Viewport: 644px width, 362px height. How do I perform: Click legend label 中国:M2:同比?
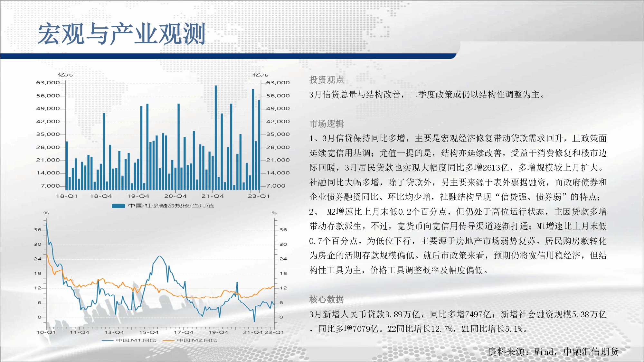pyautogui.click(x=197, y=340)
